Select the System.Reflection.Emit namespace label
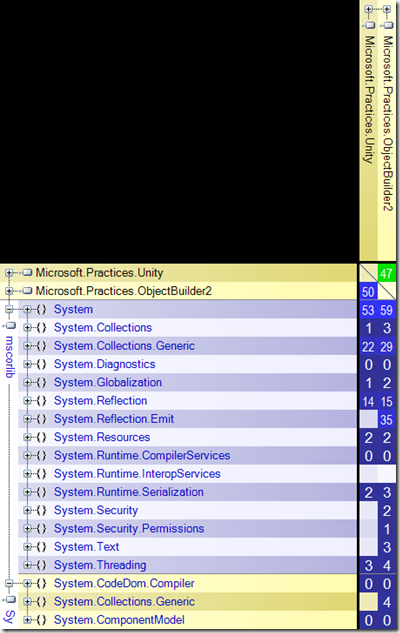Image resolution: width=400 pixels, height=633 pixels. pos(114,419)
